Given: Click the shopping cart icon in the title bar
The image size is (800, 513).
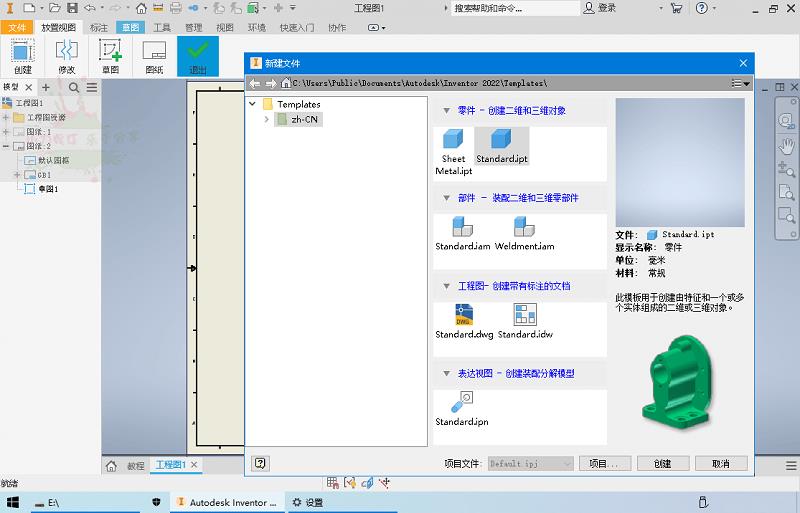Looking at the screenshot, I should pos(677,8).
